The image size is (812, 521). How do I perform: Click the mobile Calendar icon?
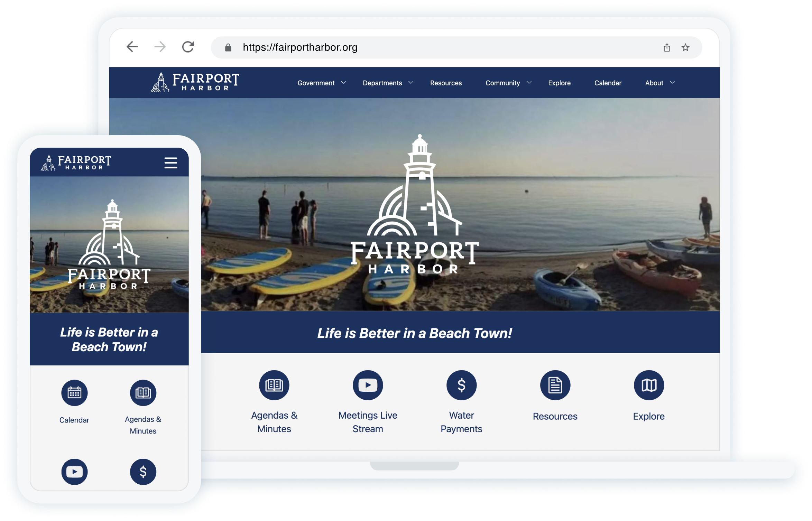[x=74, y=393]
